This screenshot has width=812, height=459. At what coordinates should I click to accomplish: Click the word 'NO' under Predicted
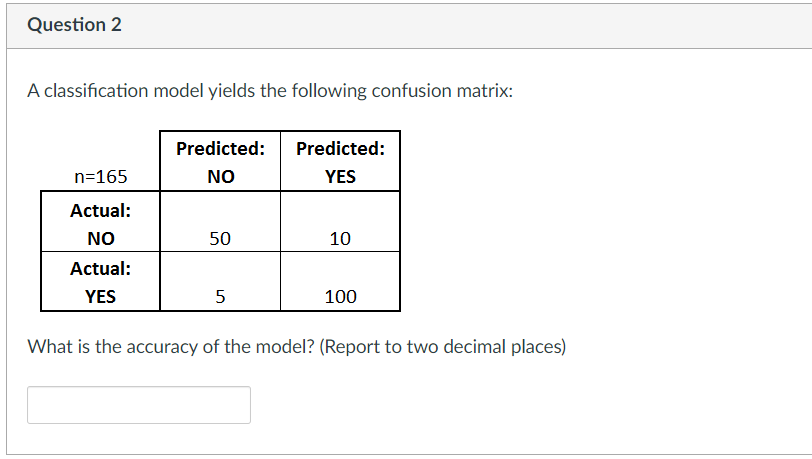coord(221,177)
